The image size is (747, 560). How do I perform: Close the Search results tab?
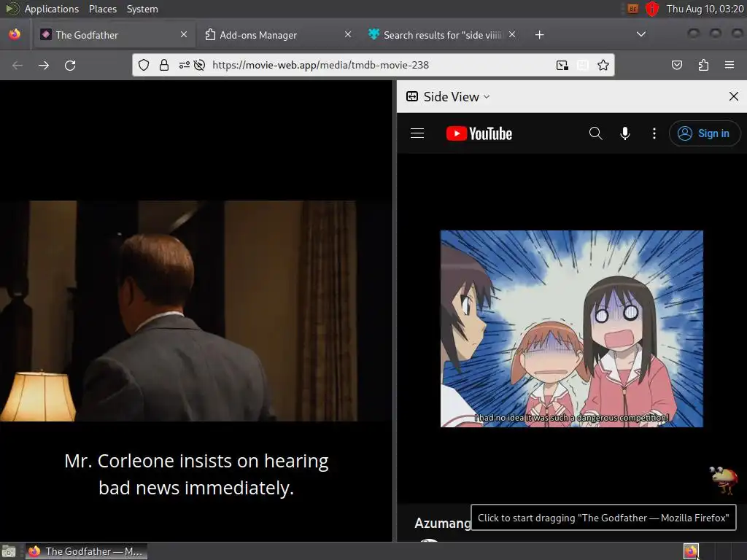(x=512, y=34)
